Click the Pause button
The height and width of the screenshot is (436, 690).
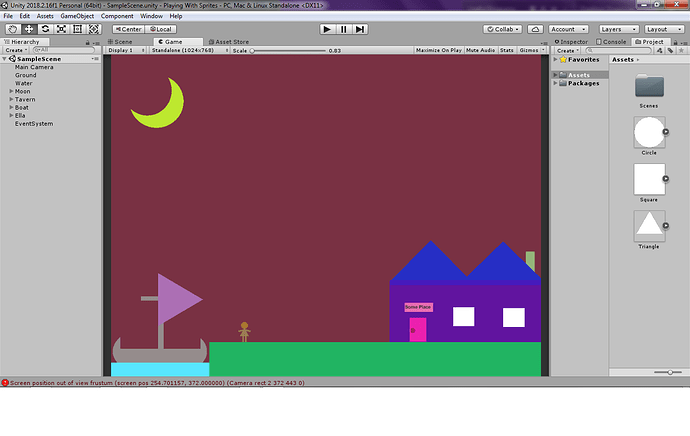[344, 29]
